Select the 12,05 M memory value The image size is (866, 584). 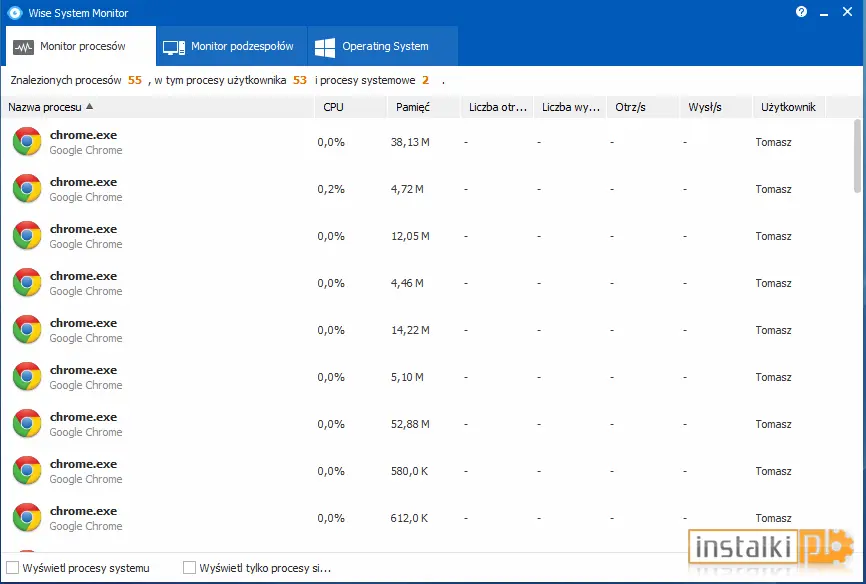tap(410, 236)
